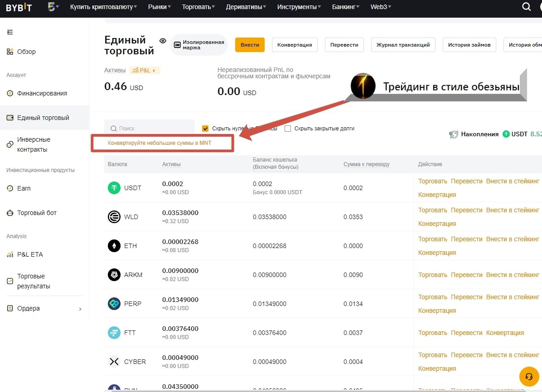Expand the Web3 menu
The height and width of the screenshot is (392, 542).
[x=381, y=7]
